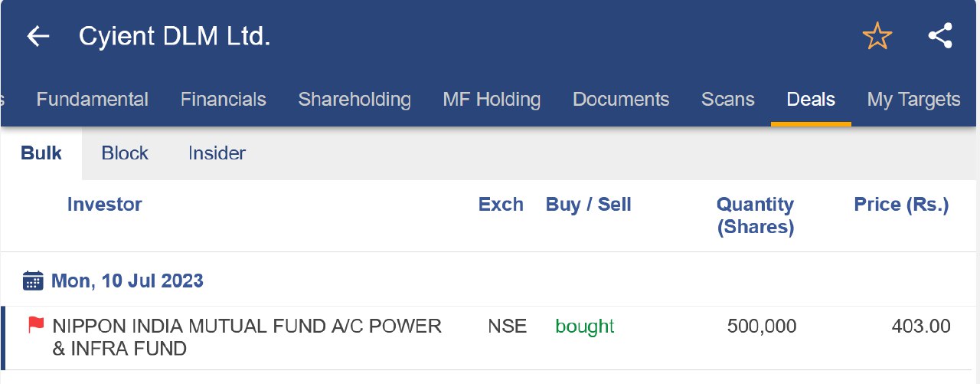The height and width of the screenshot is (384, 980).
Task: Switch to the Scans tab
Action: (x=727, y=100)
